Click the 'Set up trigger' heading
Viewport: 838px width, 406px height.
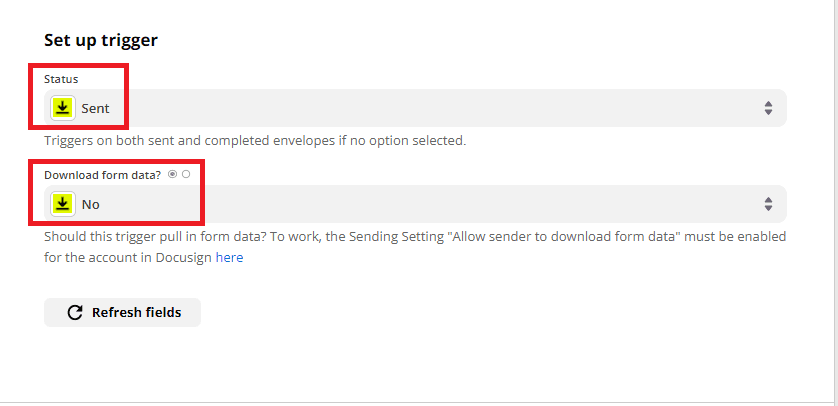(x=101, y=41)
